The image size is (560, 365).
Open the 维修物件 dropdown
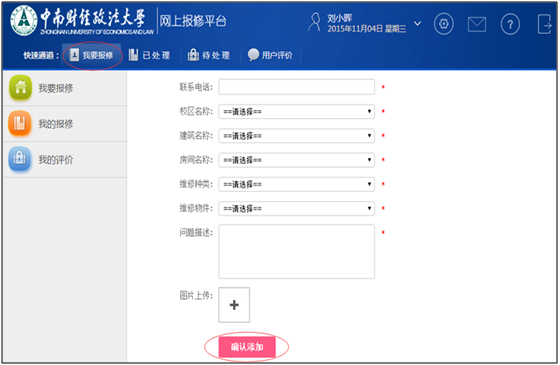pos(296,209)
